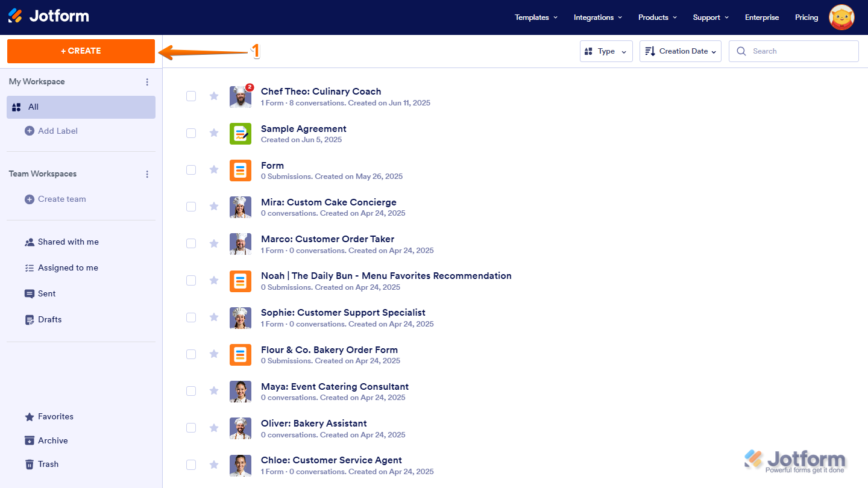
Task: Click the Trash bin icon in sidebar
Action: click(x=30, y=464)
